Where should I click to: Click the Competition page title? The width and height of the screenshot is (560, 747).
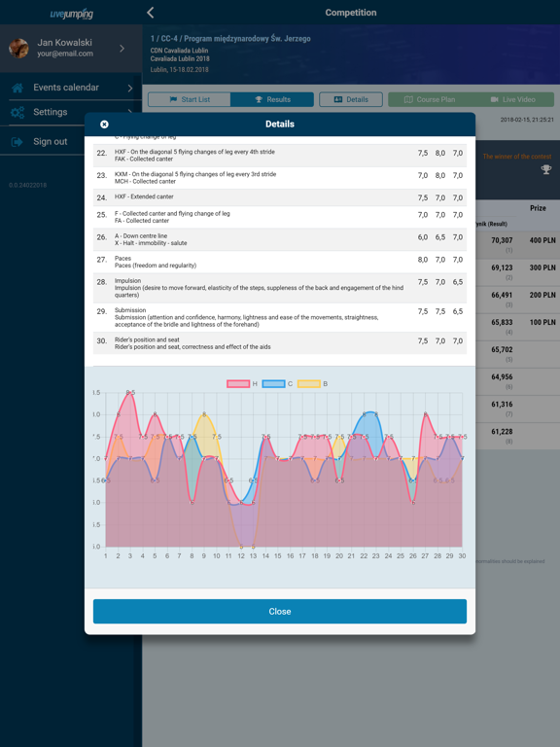click(351, 13)
